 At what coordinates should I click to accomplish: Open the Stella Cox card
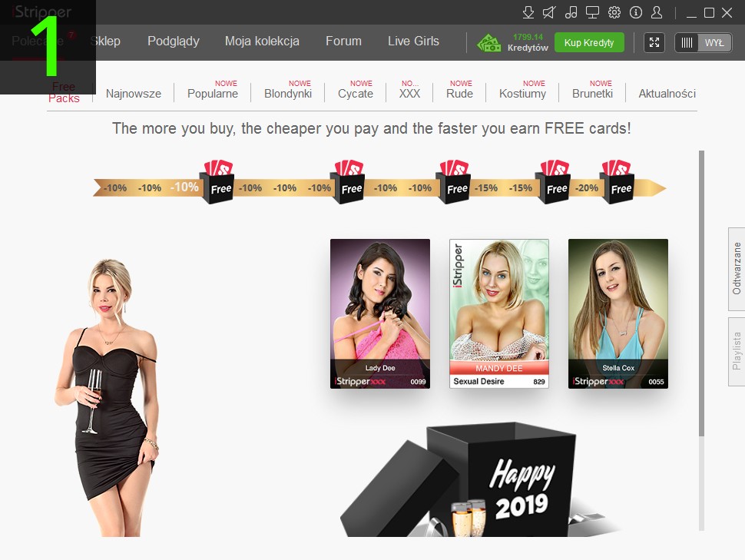coord(618,313)
